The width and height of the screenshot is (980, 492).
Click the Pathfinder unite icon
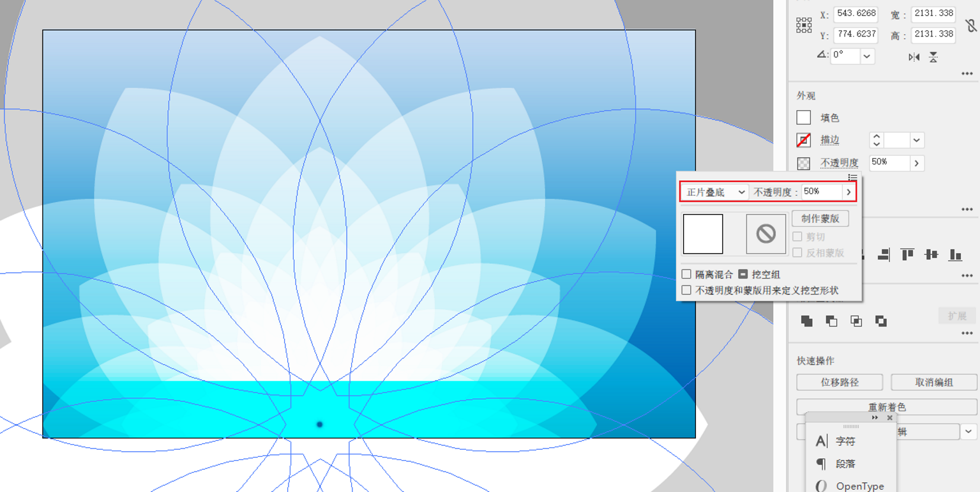807,321
